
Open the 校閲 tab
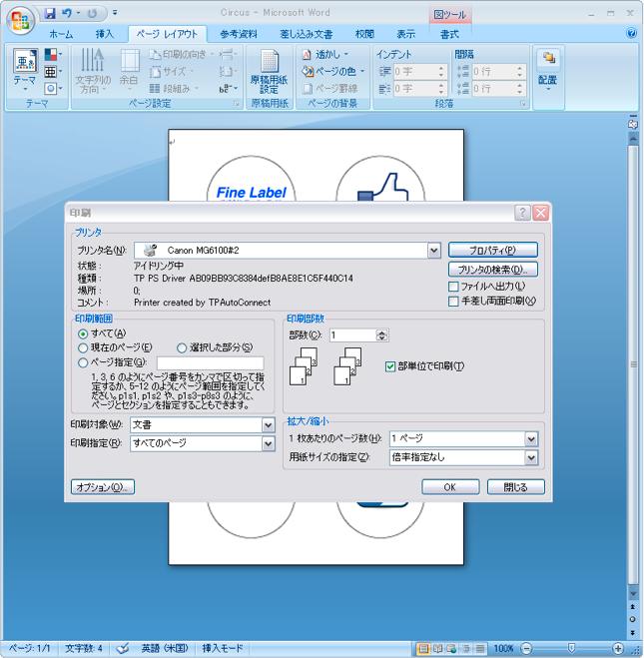point(364,34)
